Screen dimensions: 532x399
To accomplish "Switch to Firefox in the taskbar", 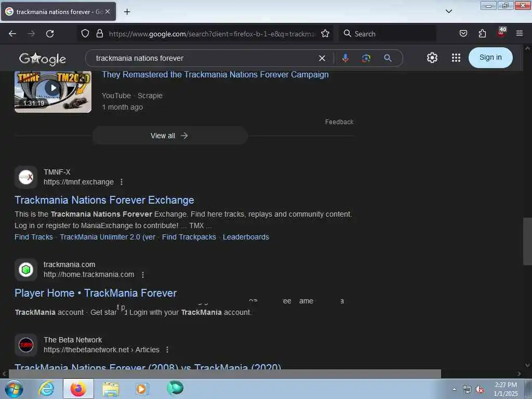I will pyautogui.click(x=78, y=389).
